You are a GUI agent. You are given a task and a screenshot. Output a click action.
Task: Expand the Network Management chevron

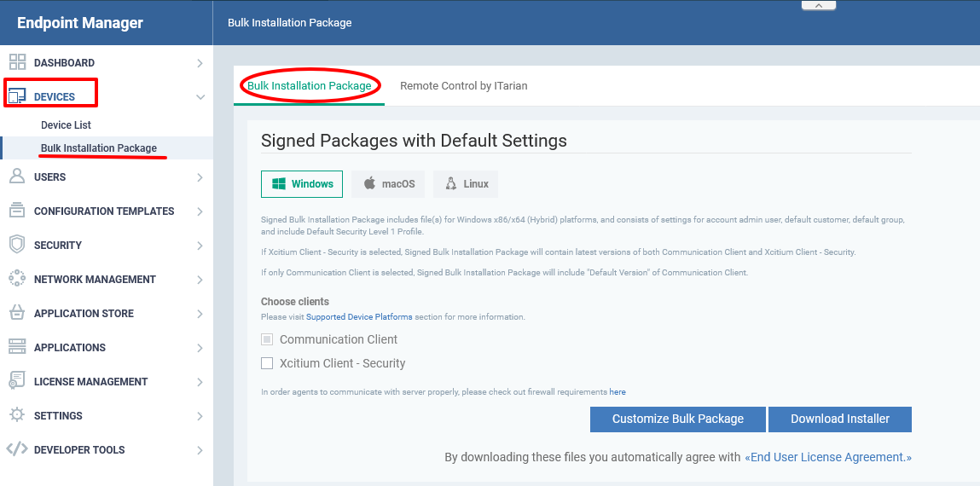click(x=200, y=280)
